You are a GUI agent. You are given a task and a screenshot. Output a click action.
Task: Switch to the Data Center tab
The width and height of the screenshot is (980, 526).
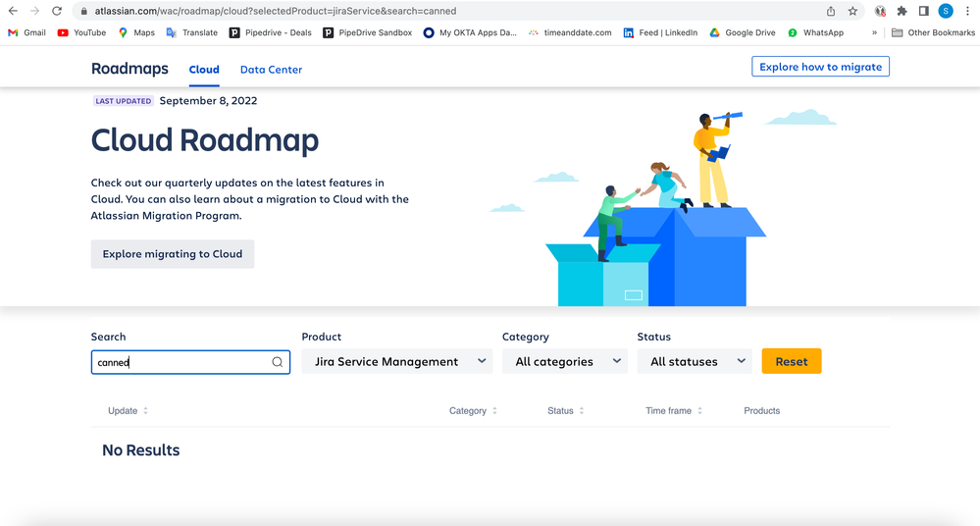pyautogui.click(x=272, y=70)
